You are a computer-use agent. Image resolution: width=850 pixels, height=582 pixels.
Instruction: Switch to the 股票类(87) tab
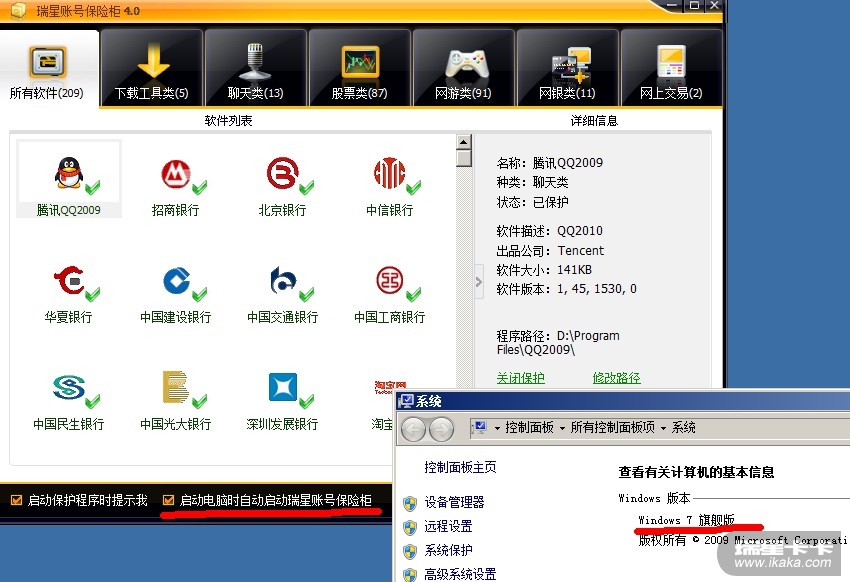(359, 69)
